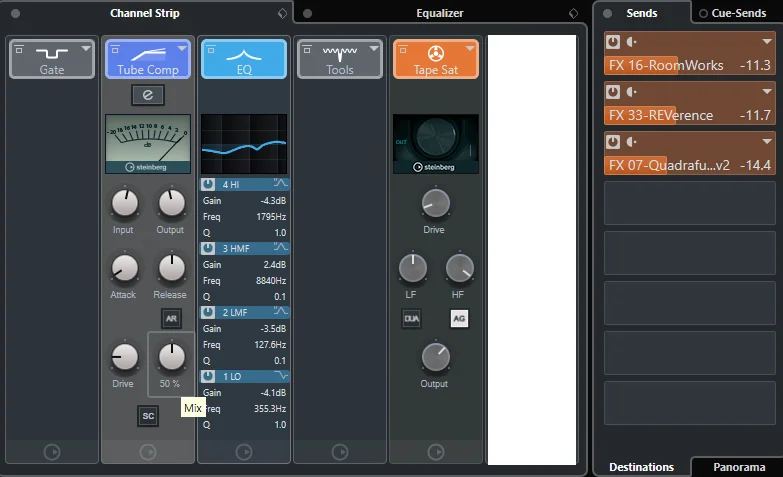This screenshot has height=477, width=783.
Task: Select the Equalizer section header
Action: 439,13
